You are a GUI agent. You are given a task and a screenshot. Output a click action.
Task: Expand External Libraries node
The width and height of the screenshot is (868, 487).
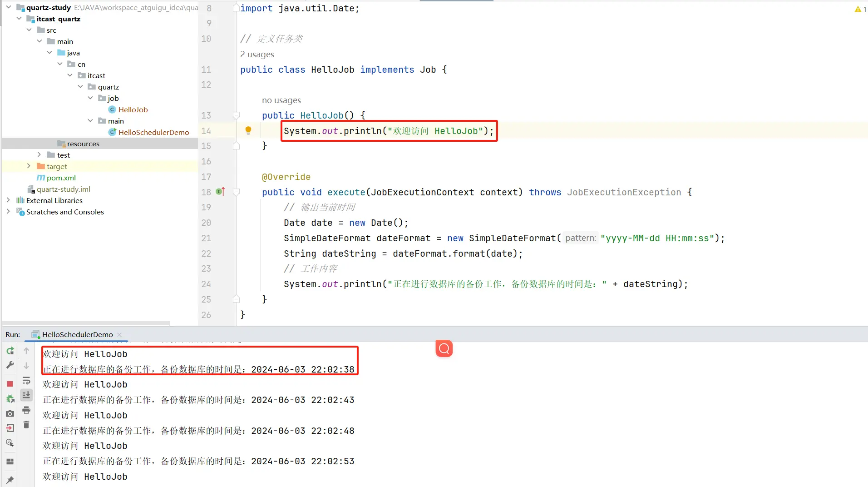(8, 200)
